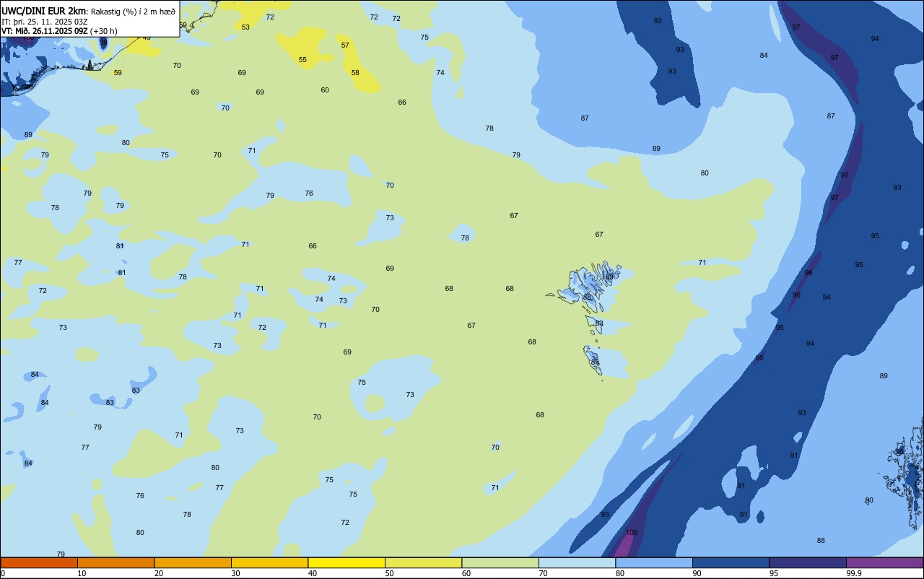Click the dark orange 0–10 legend swatch
Viewport: 924px width, 579px height.
point(39,562)
